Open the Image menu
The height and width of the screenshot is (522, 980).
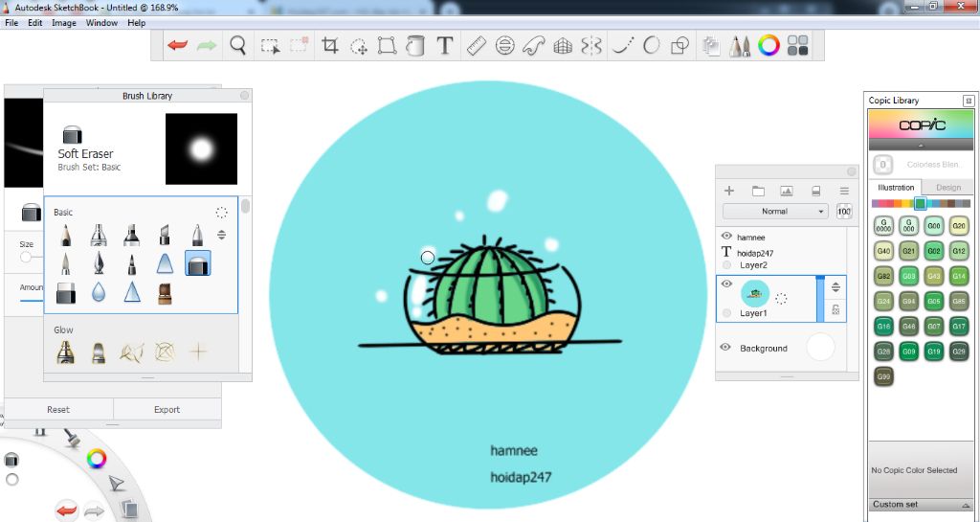click(x=64, y=22)
